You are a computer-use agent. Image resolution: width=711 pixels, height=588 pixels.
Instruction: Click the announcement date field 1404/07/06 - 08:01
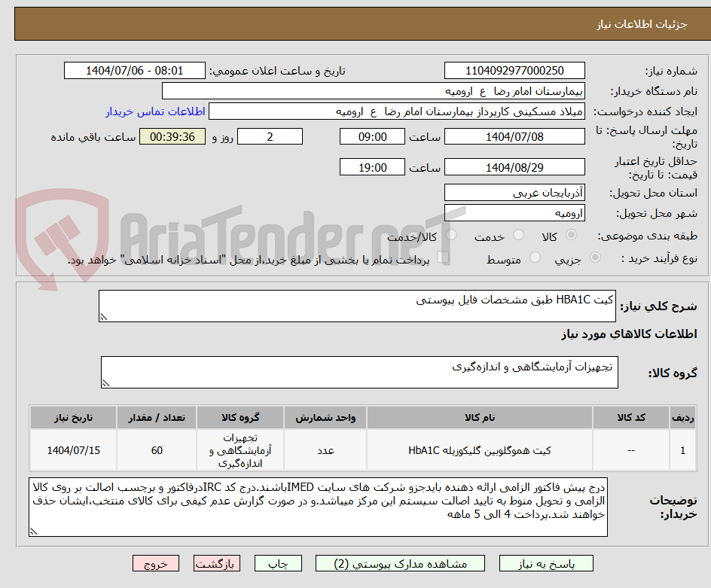[x=135, y=71]
